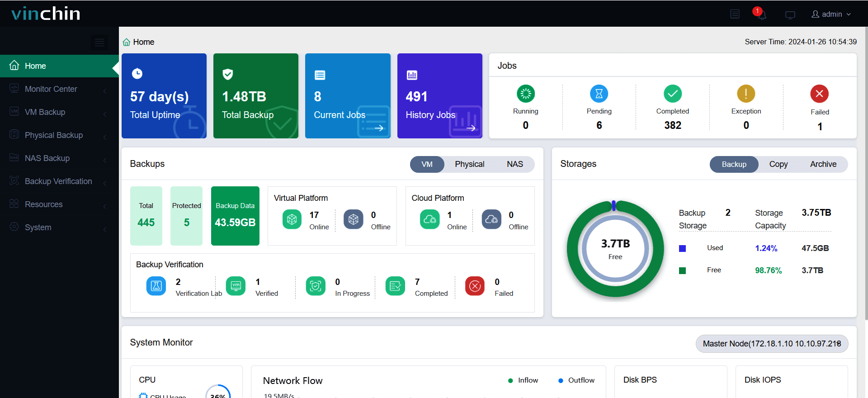Expand the Physical Backup chevron
Image resolution: width=868 pixels, height=398 pixels.
(x=105, y=137)
